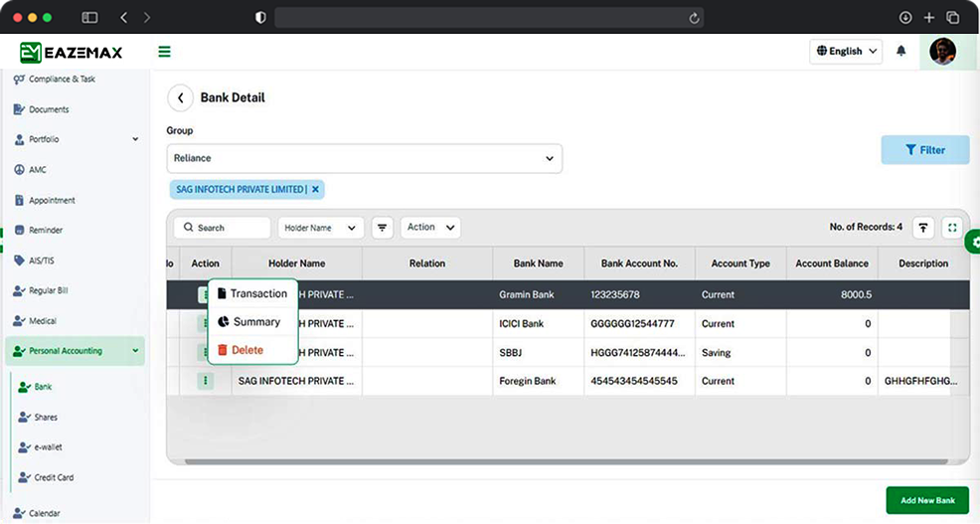Open the notifications bell
Viewport: 980px width, 524px height.
[x=900, y=52]
